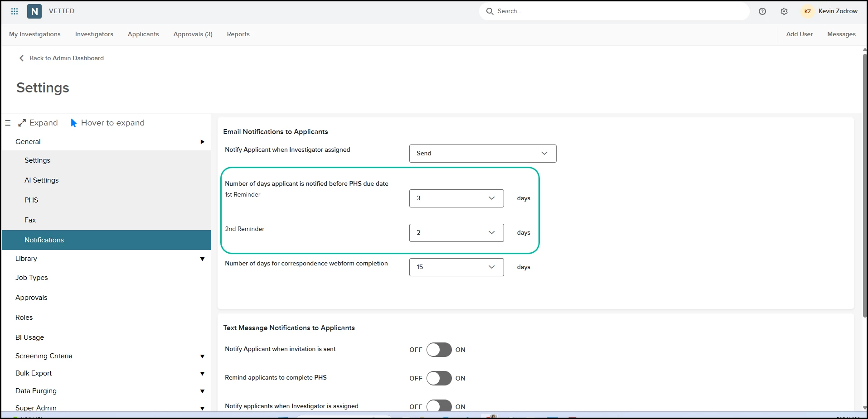Expand the Library section arrow
The width and height of the screenshot is (868, 419).
coord(202,259)
